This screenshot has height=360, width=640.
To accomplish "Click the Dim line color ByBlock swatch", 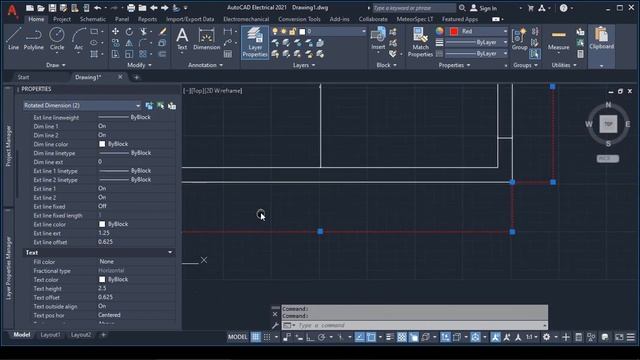I will [x=102, y=144].
